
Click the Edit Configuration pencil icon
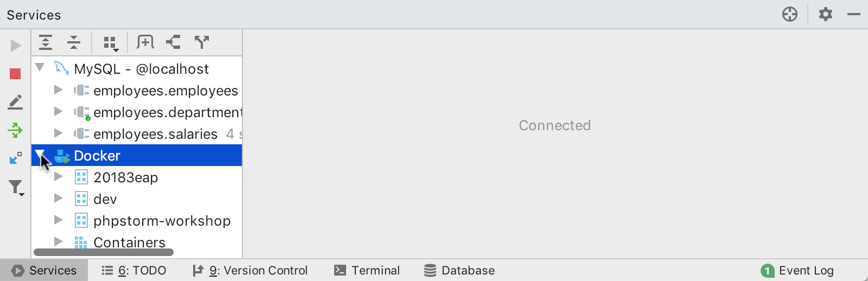pos(15,102)
